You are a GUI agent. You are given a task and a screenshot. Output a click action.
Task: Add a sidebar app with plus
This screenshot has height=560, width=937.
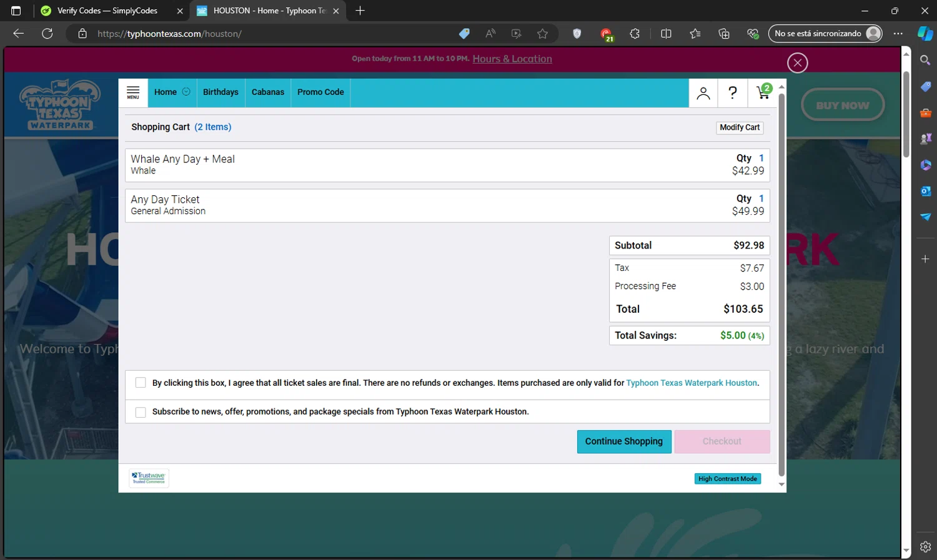(x=925, y=258)
